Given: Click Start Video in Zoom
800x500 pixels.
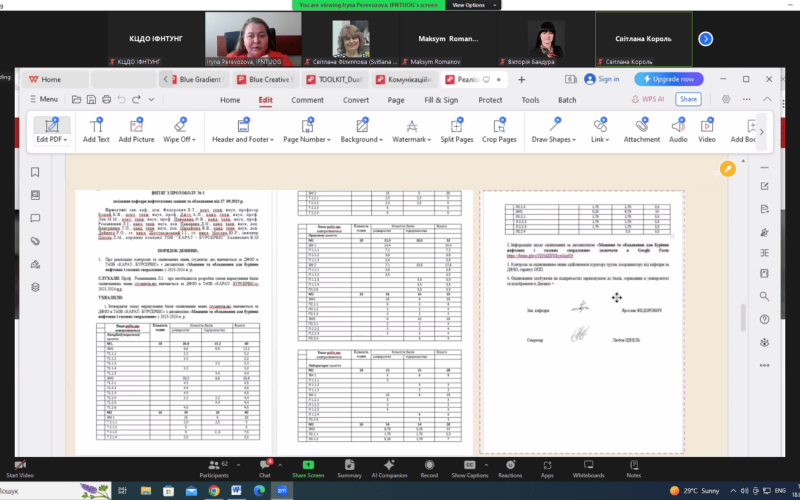Looking at the screenshot, I should pyautogui.click(x=20, y=469).
